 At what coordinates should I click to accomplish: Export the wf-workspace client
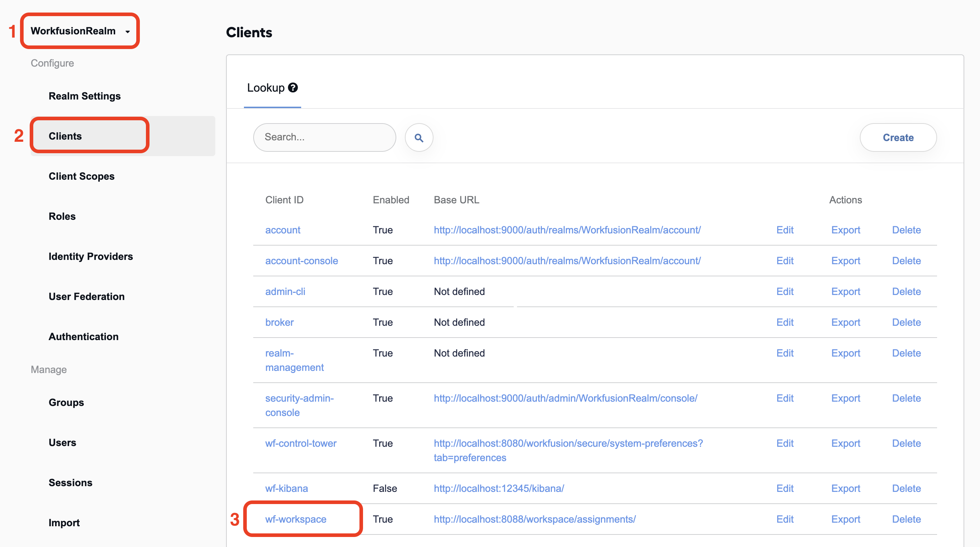(845, 519)
